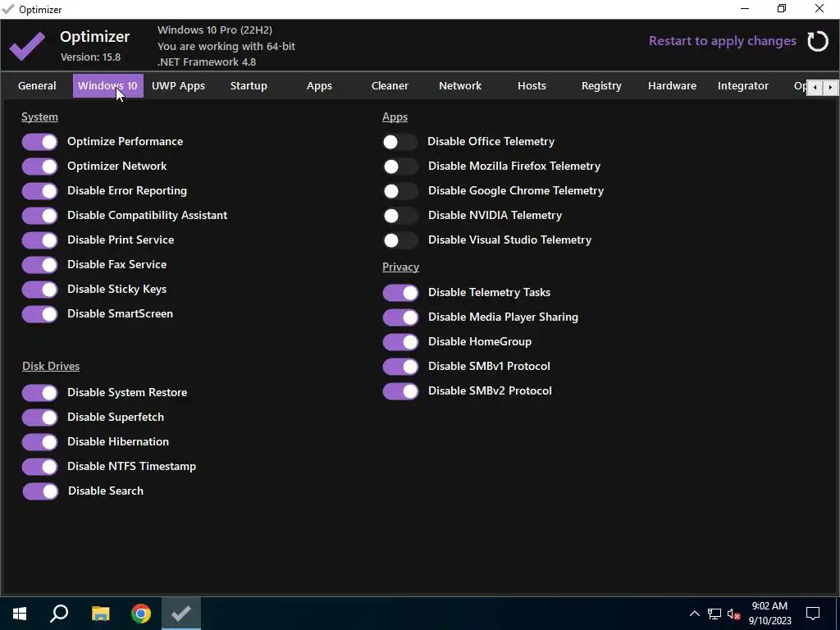Screen dimensions: 840x630
Task: Click the purple Optimizer checkmark logo
Action: pos(27,46)
